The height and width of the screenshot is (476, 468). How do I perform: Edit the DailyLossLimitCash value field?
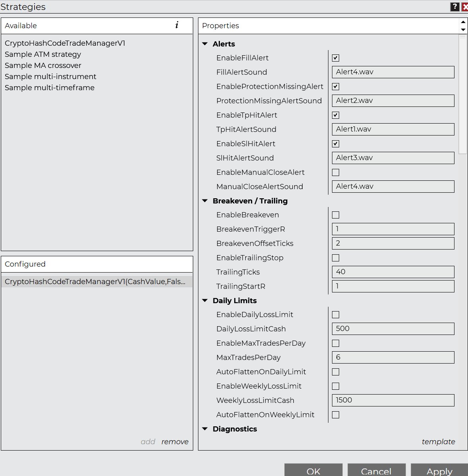tap(393, 329)
